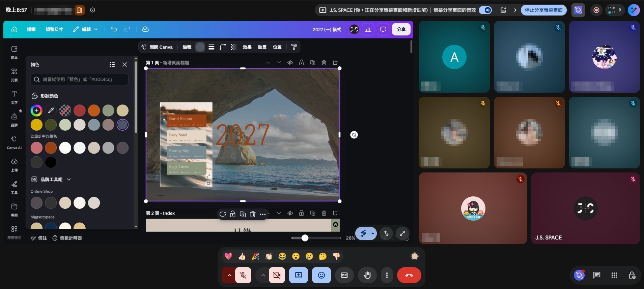This screenshot has width=644, height=289.
Task: Click 停止分享螢幕畫面 button
Action: coord(543,10)
